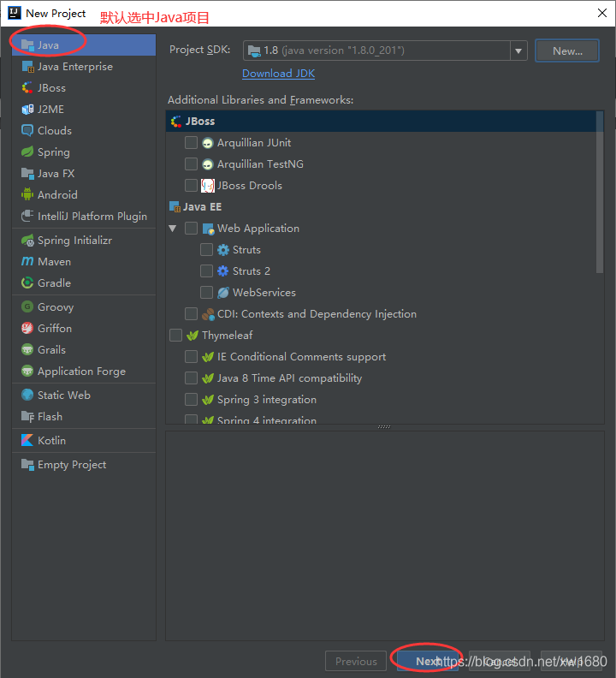The height and width of the screenshot is (678, 616).
Task: Click the Spring Initializr icon
Action: click(27, 241)
